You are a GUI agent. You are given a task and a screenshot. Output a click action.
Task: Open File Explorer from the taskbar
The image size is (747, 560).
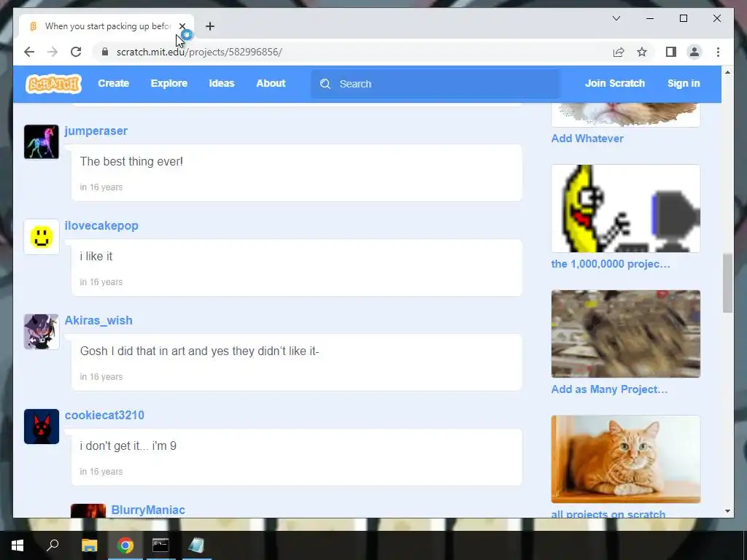tap(89, 545)
